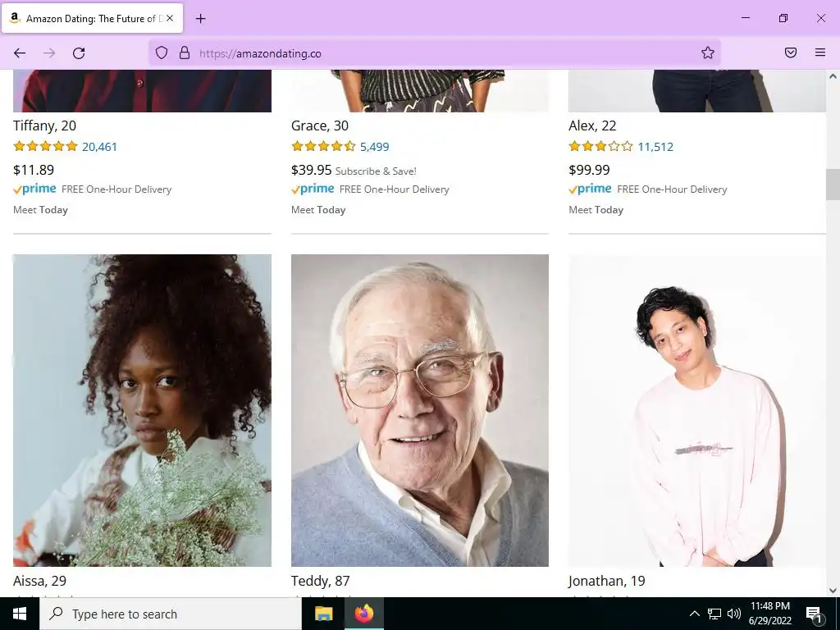
Task: Click Subscribe & Save! next to Grace's price
Action: tap(376, 171)
